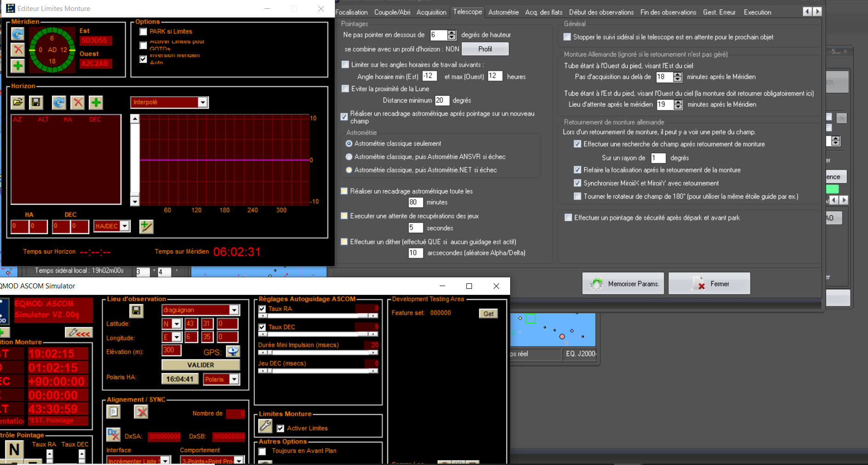868x465 pixels.
Task: Open mount limits editor wrench icon
Action: 265,426
